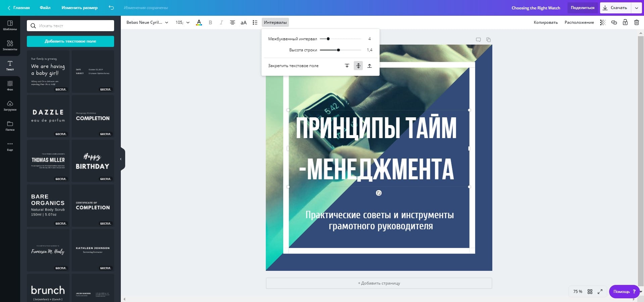The height and width of the screenshot is (302, 644).
Task: Collapse the side panel arrow
Action: [122, 159]
